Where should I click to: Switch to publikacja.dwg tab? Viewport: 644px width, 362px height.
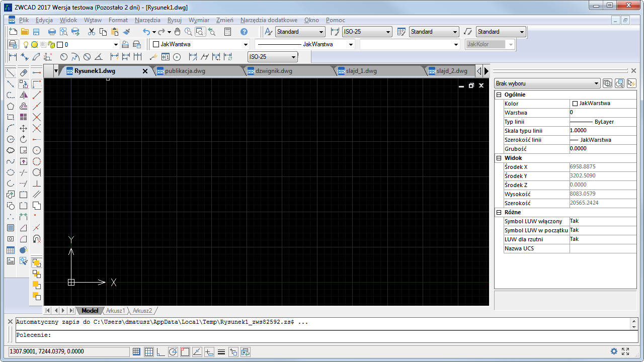click(x=185, y=71)
